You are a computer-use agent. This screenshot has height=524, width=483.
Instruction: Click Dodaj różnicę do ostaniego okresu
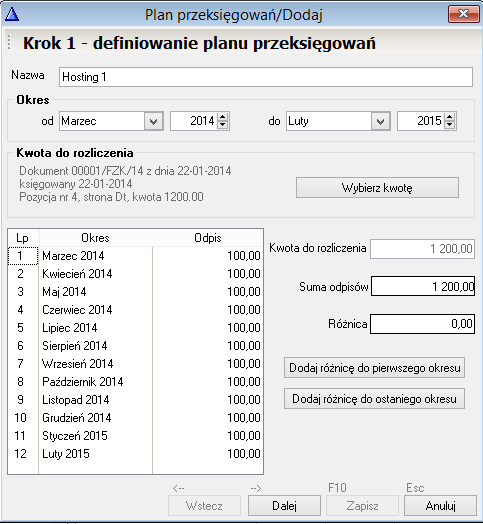(x=374, y=399)
